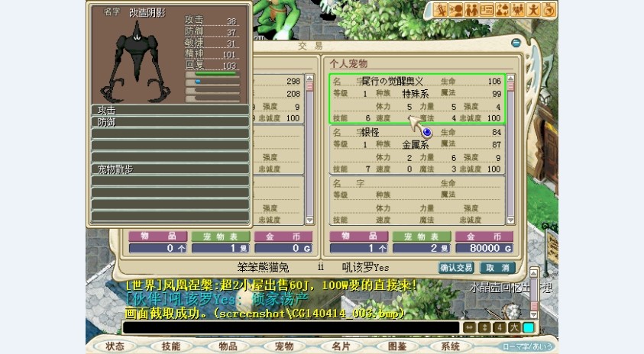Click the single figure action icon
The width and height of the screenshot is (644, 354).
(x=533, y=9)
